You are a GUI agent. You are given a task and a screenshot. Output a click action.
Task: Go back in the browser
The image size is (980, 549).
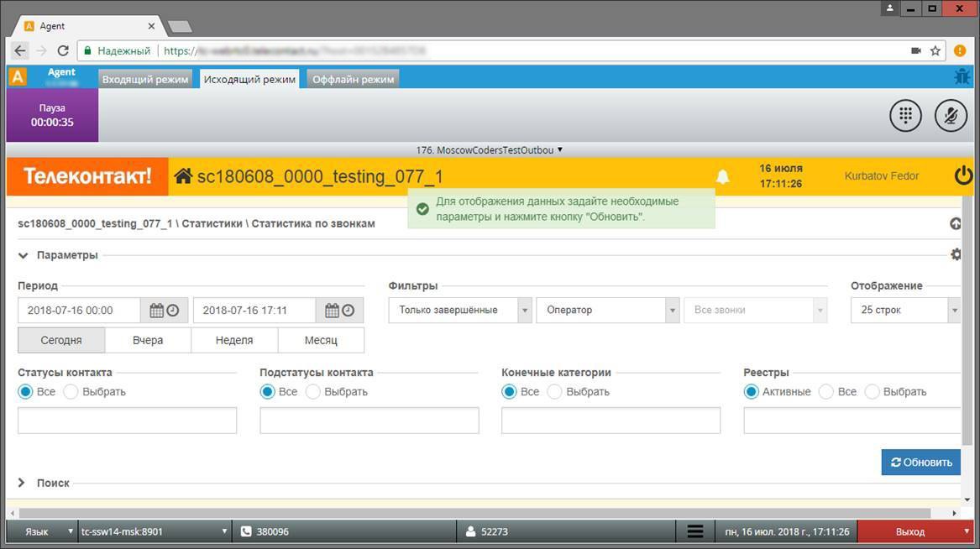(x=20, y=50)
